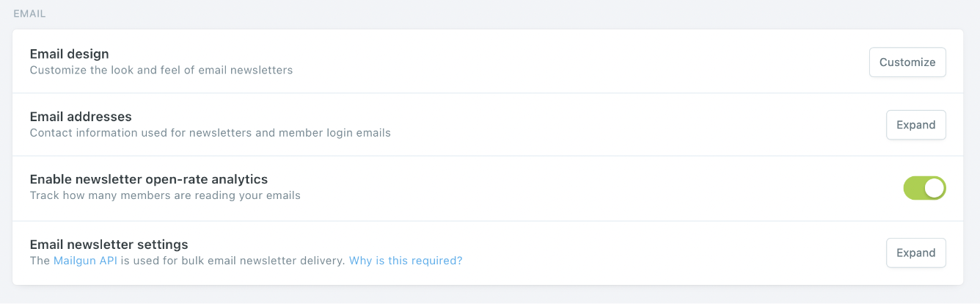Click 'Customize the look and feel' description

[x=161, y=70]
